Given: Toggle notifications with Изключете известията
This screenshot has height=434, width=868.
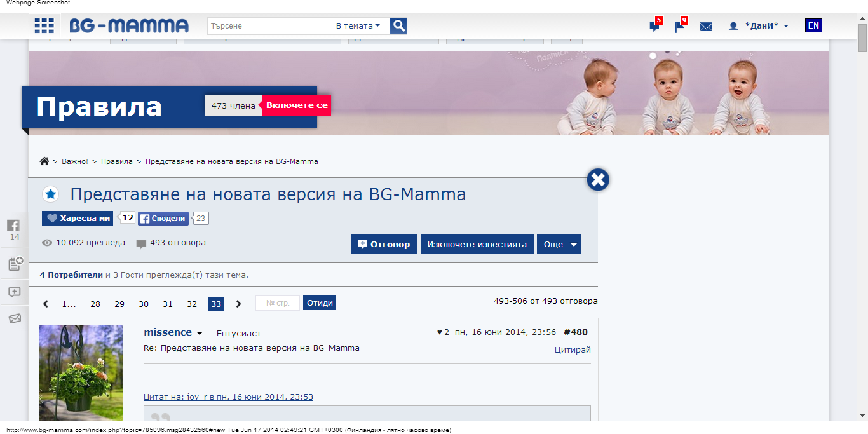Looking at the screenshot, I should coord(477,244).
